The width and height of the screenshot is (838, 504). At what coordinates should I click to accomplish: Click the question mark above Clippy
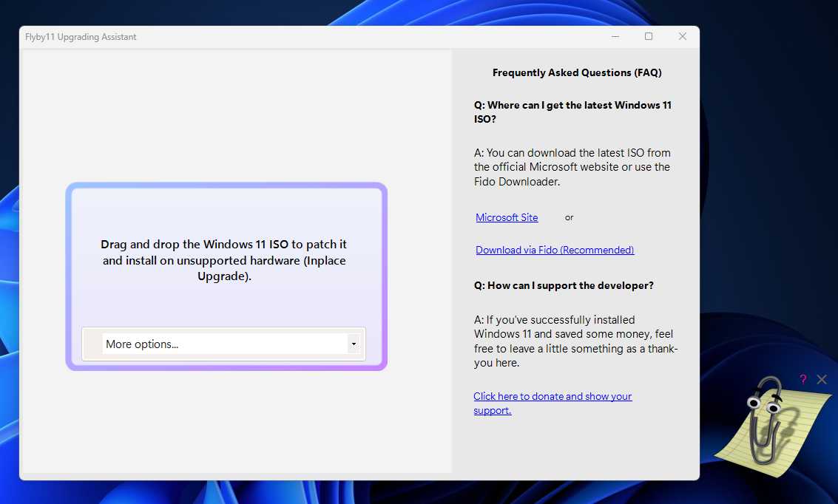tap(802, 379)
